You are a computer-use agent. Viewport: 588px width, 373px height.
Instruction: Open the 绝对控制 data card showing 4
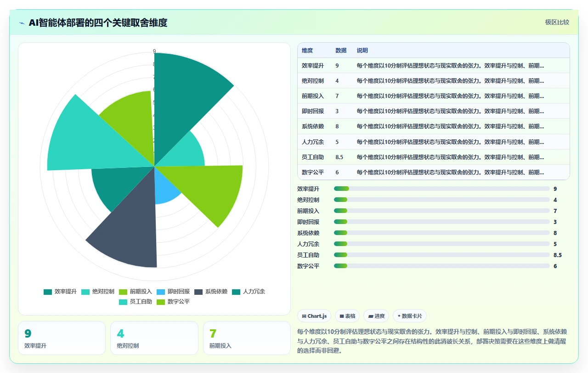[154, 338]
